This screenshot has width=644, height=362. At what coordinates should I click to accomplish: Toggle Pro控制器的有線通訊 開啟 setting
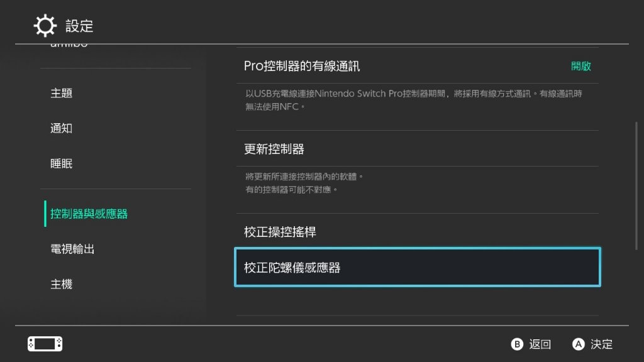point(418,66)
